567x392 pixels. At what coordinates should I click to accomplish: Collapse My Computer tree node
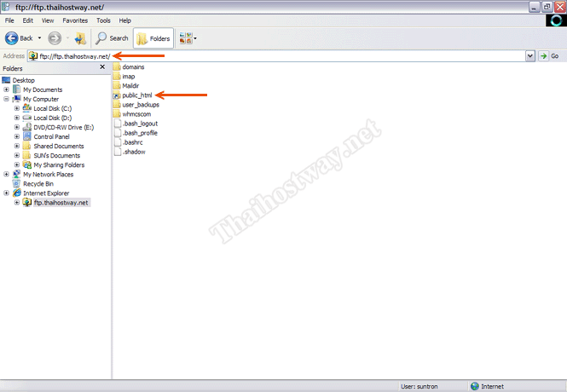coord(6,99)
